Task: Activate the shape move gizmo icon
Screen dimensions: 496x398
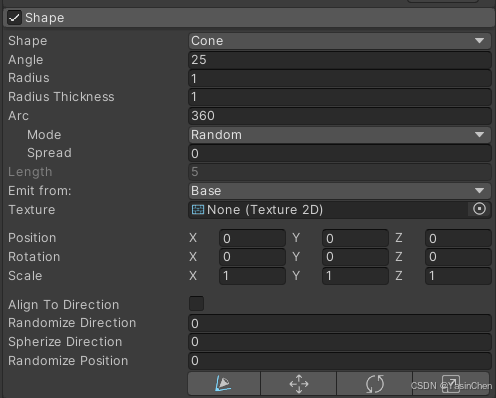Action: click(x=299, y=384)
